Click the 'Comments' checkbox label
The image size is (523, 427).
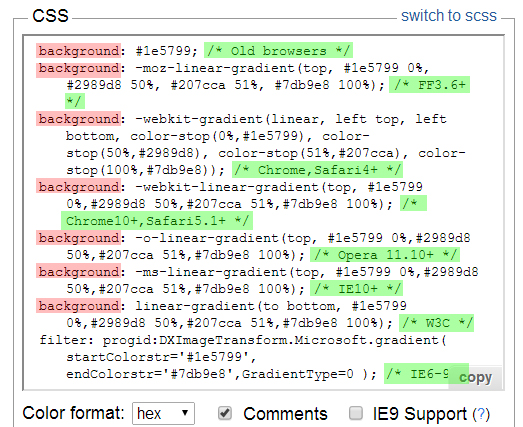click(285, 414)
